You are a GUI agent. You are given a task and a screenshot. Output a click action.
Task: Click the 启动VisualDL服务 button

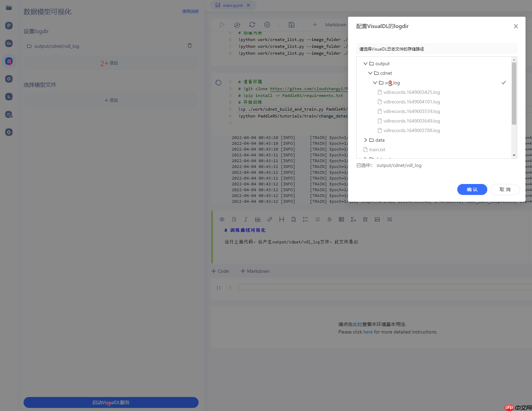pyautogui.click(x=111, y=402)
